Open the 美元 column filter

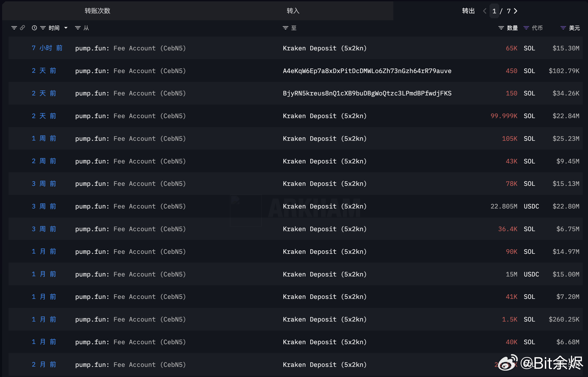pos(563,28)
